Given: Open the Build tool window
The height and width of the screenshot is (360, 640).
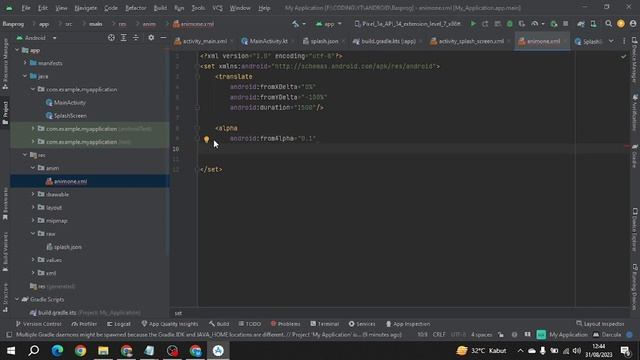Looking at the screenshot, I should (219, 324).
